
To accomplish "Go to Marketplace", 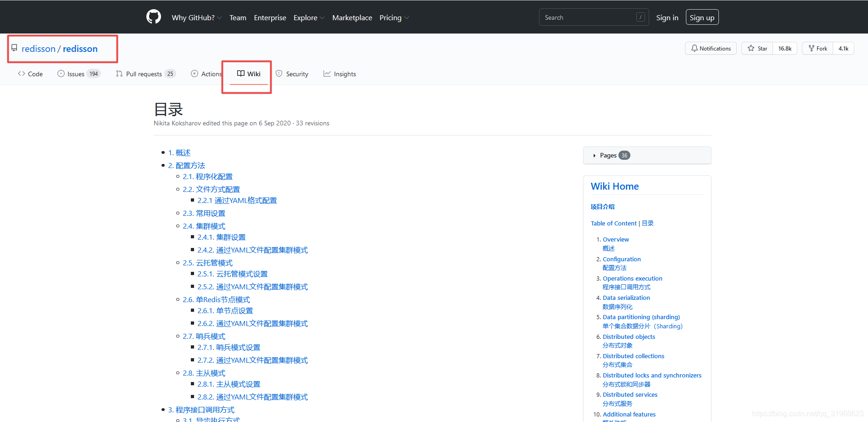I will tap(352, 17).
